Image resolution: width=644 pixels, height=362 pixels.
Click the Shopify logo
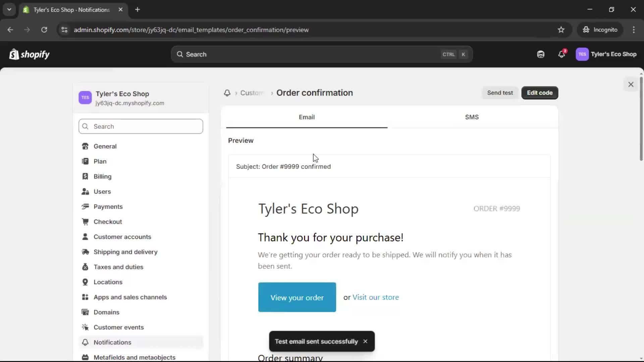[30, 54]
